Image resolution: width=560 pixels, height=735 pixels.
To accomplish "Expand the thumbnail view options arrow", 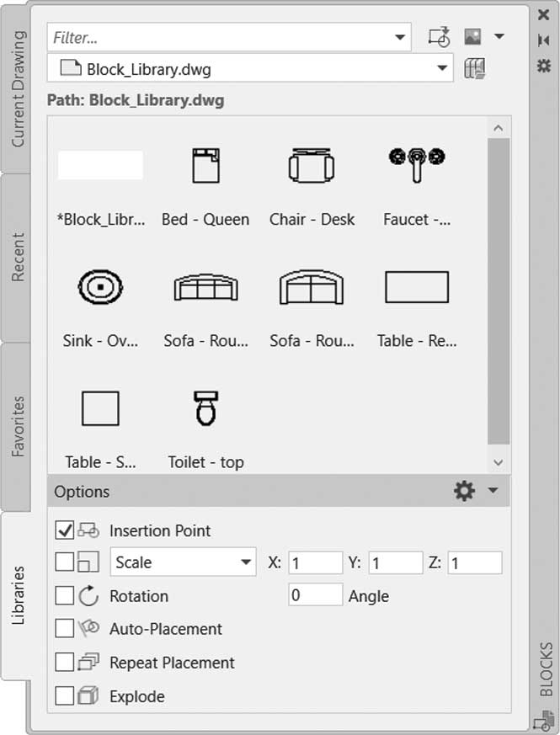I will pos(499,36).
